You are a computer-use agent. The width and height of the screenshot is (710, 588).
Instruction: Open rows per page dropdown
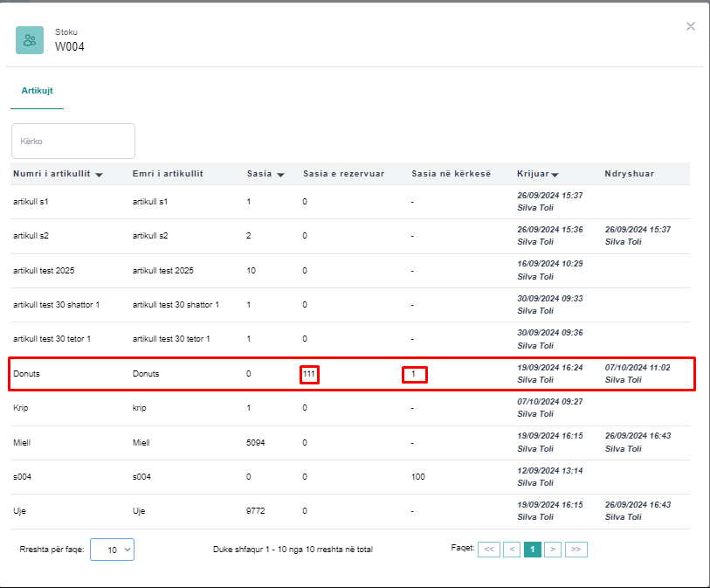[x=112, y=550]
